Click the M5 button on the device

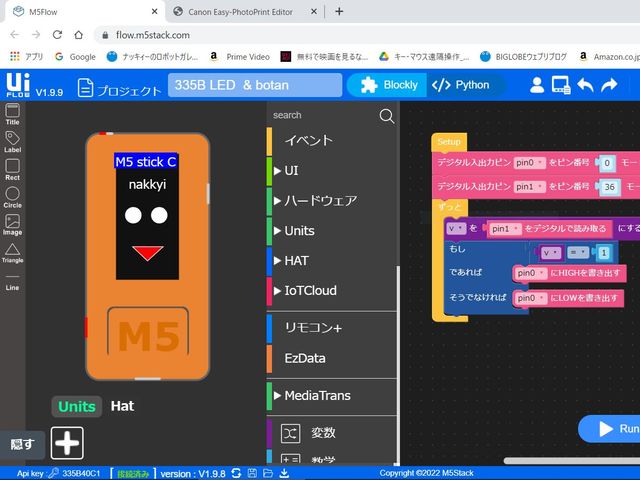coord(148,336)
